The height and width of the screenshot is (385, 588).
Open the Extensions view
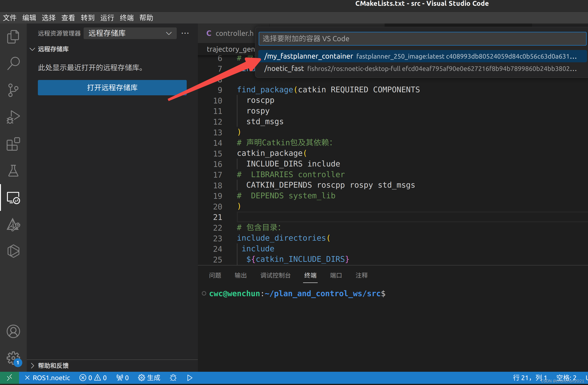coord(13,144)
